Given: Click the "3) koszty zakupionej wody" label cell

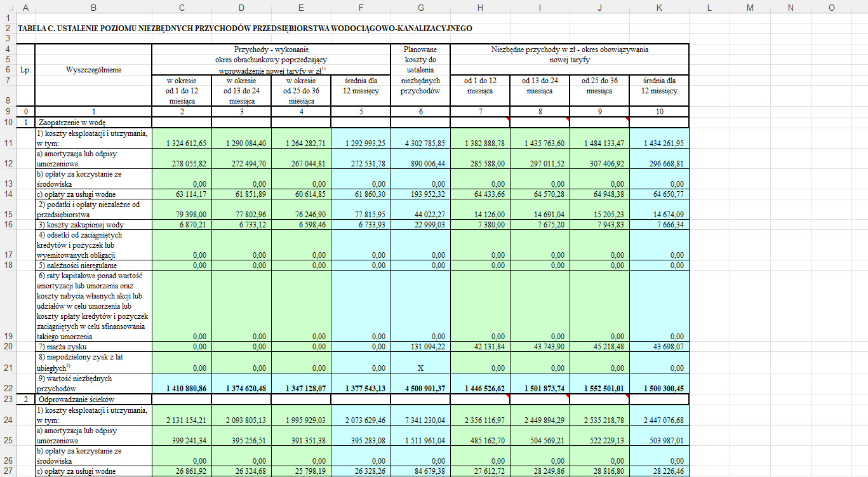Looking at the screenshot, I should pos(93,224).
